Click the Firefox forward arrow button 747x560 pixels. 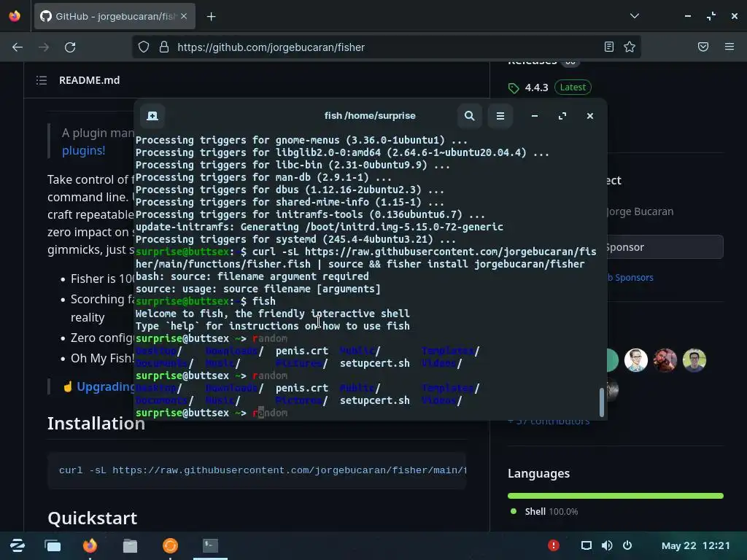(x=44, y=47)
